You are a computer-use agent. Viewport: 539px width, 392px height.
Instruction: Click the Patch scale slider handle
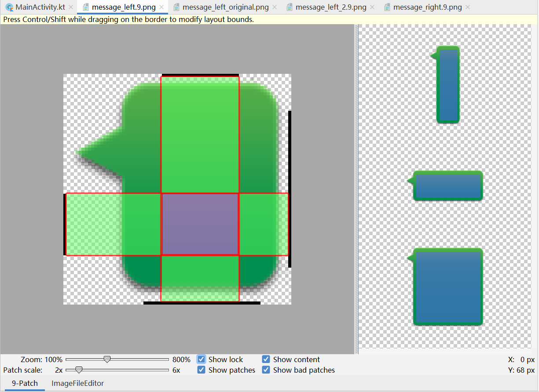point(79,370)
